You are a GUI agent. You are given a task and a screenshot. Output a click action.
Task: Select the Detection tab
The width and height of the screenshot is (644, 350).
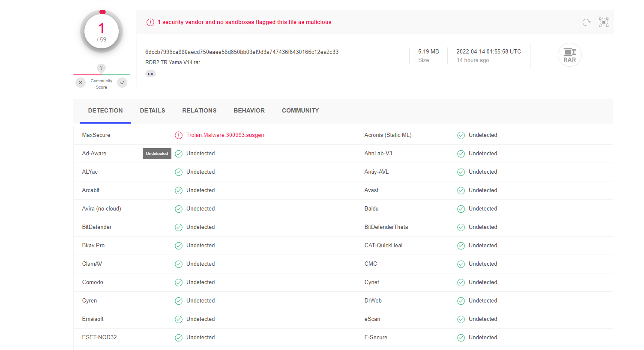[x=105, y=110]
